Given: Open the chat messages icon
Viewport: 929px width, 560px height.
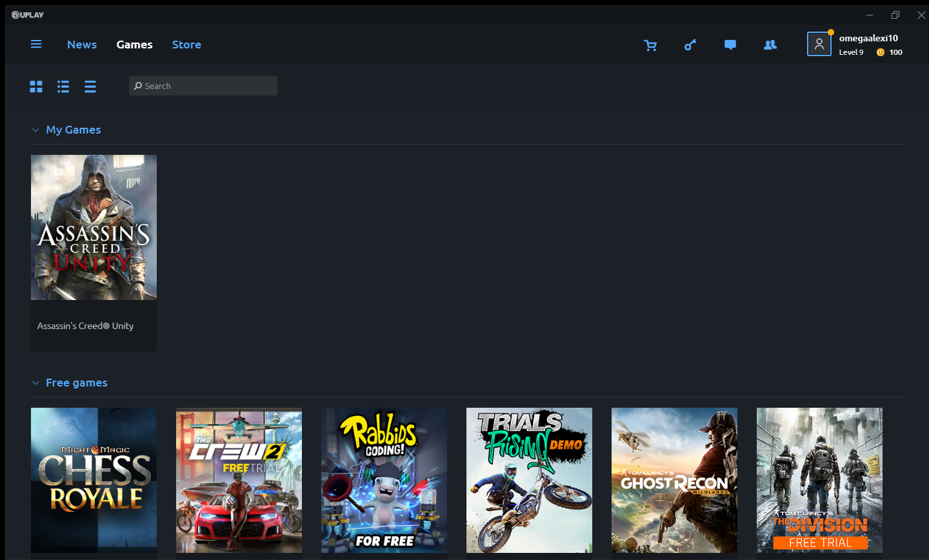Looking at the screenshot, I should coord(730,45).
